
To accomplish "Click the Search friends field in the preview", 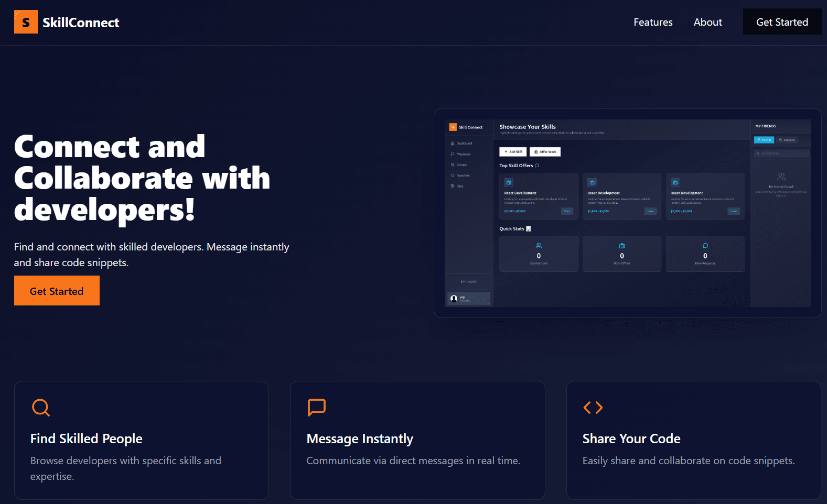I will 781,153.
